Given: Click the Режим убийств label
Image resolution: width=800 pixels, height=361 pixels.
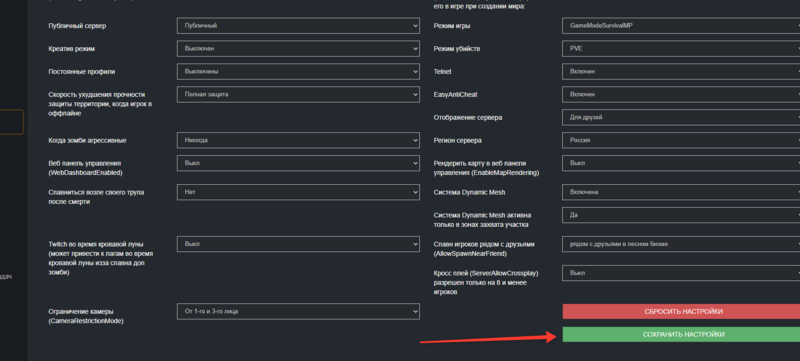Looking at the screenshot, I should (x=456, y=49).
